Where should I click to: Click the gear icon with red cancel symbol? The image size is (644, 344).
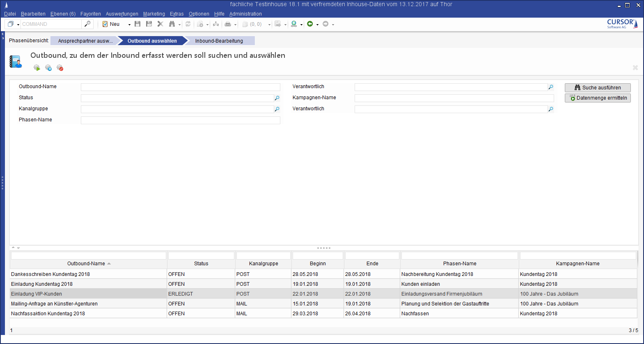[x=60, y=68]
